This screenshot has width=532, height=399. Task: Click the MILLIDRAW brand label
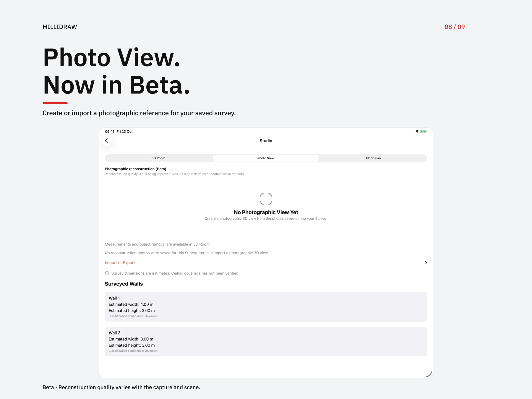pyautogui.click(x=60, y=27)
